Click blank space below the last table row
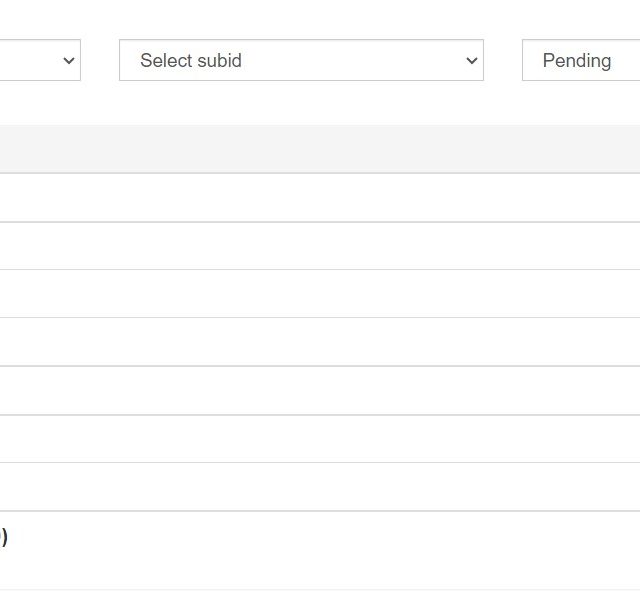Image resolution: width=640 pixels, height=602 pixels. point(320,596)
